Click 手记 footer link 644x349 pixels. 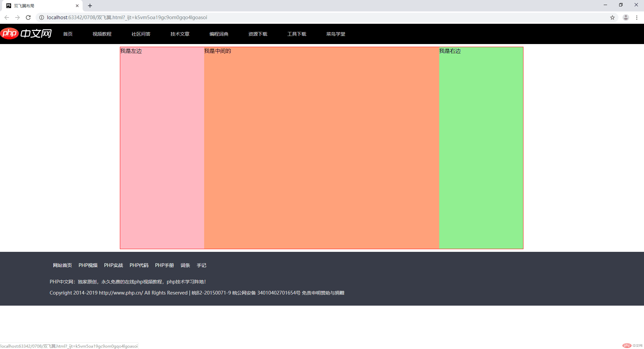[201, 265]
